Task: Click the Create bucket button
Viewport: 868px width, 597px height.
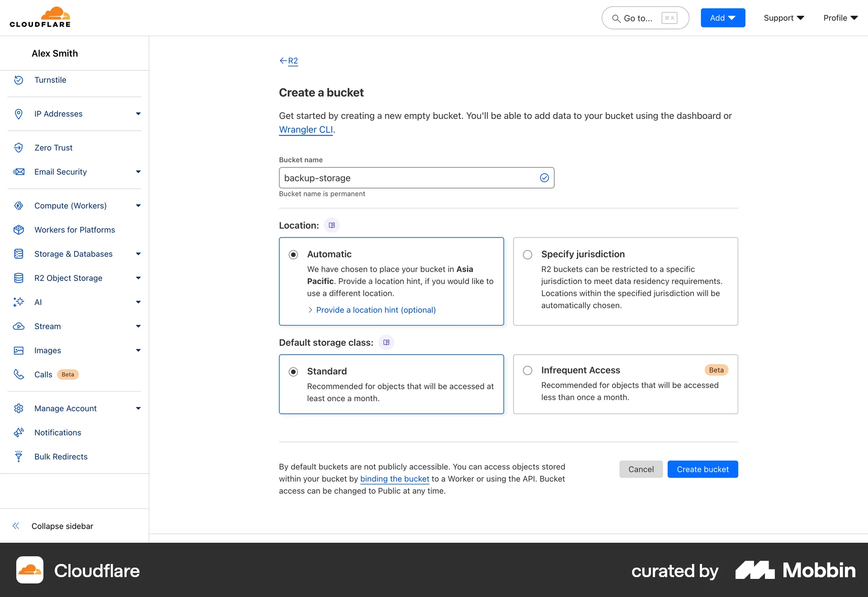Action: click(x=703, y=469)
